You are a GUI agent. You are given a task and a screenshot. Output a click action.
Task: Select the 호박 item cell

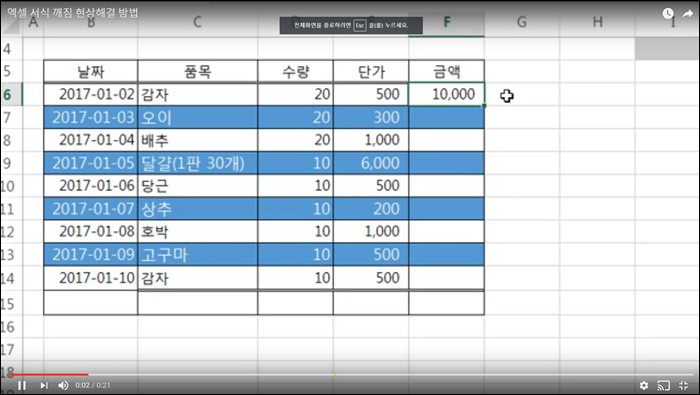[x=197, y=232]
